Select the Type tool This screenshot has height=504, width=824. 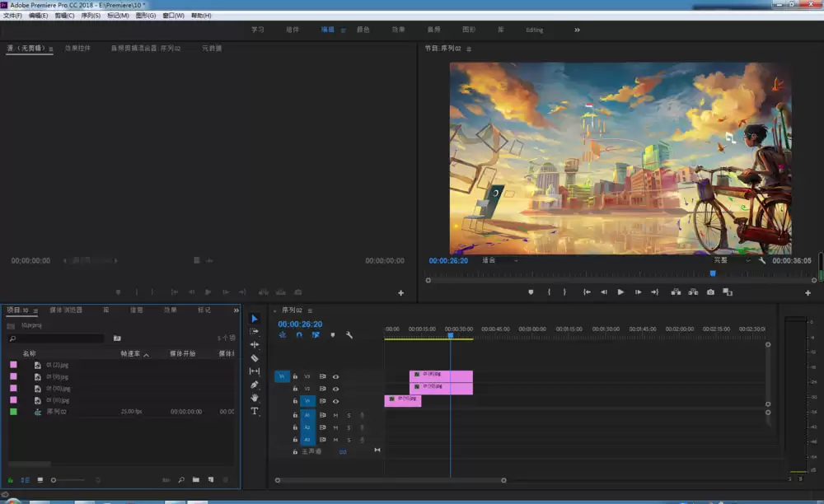point(255,411)
